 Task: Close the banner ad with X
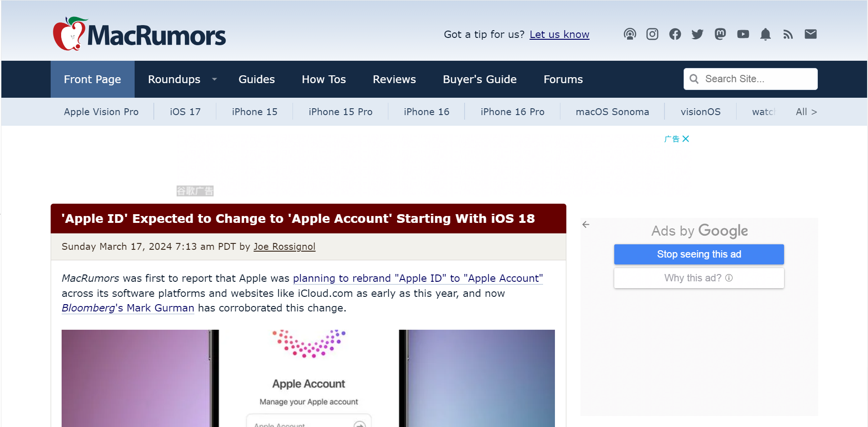pyautogui.click(x=685, y=139)
